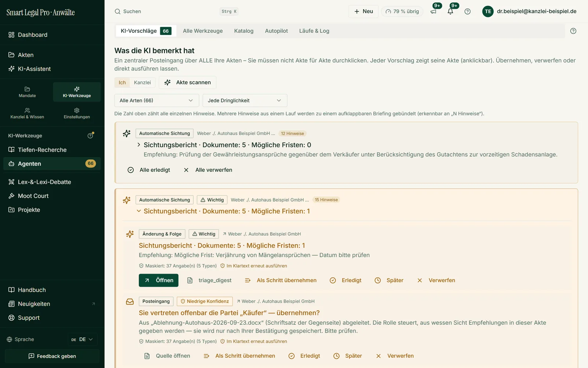Click Feedback geben
Image resolution: width=588 pixels, height=368 pixels.
(52, 356)
